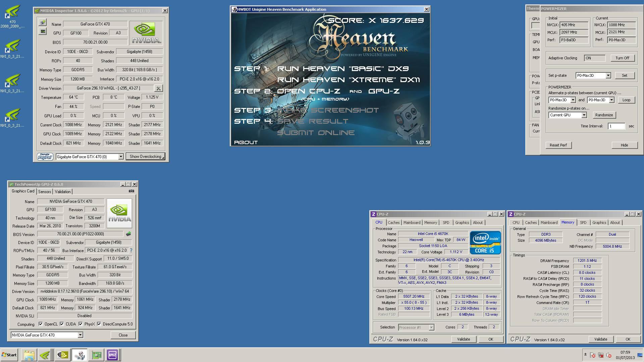
Task: Click the Randomize button in Powermizer
Action: [604, 115]
